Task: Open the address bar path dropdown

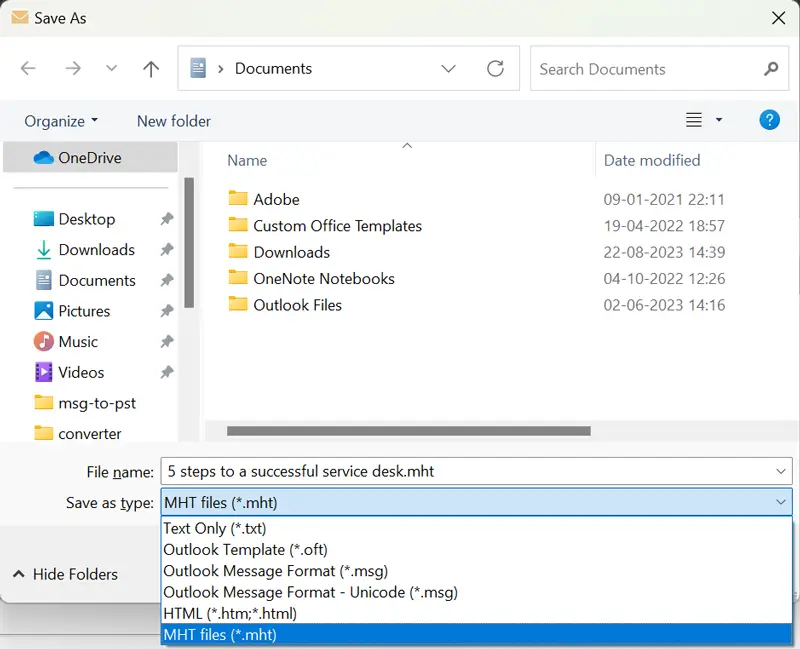Action: [450, 69]
